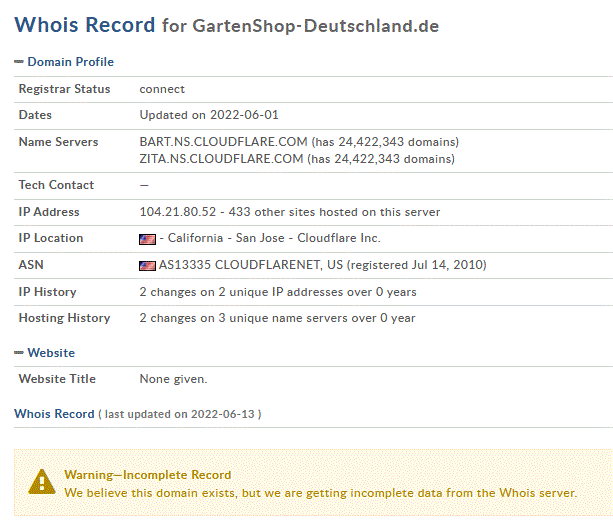Click the 'IP History' row label
613x520 pixels.
(47, 292)
